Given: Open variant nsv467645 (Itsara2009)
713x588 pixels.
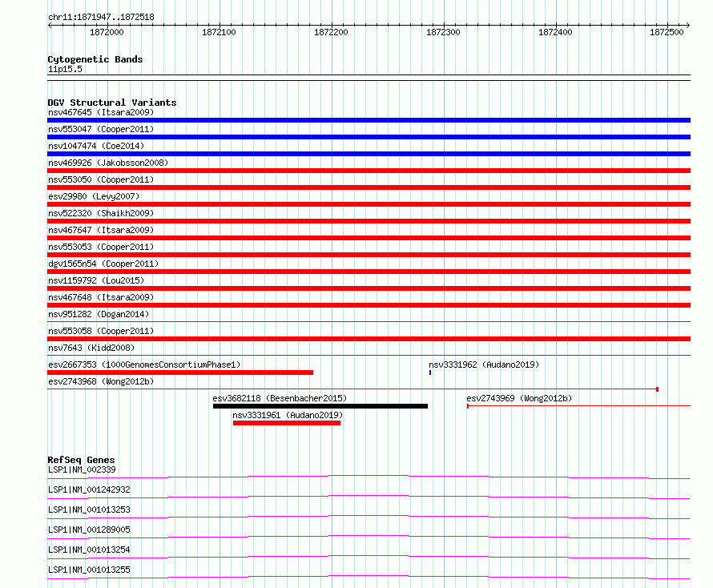Looking at the screenshot, I should pyautogui.click(x=101, y=112).
